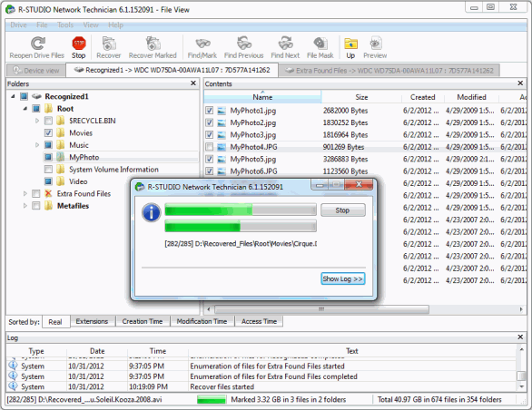
Task: Collapse the Recognized1 tree node
Action: click(x=13, y=97)
